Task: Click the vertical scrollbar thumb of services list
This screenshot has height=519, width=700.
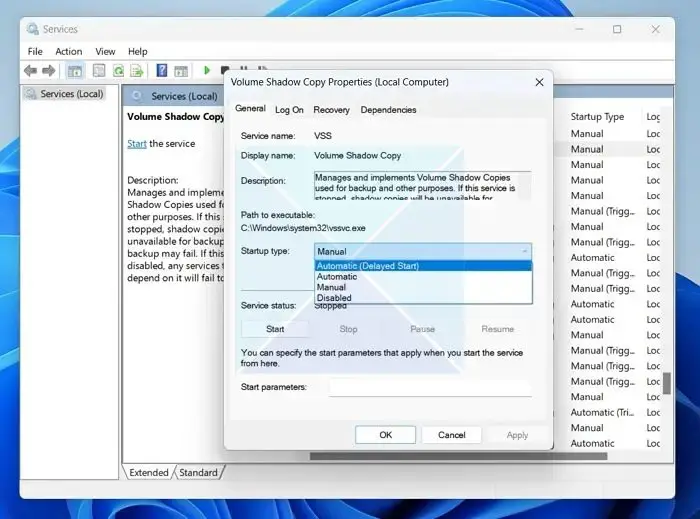Action: pyautogui.click(x=667, y=383)
